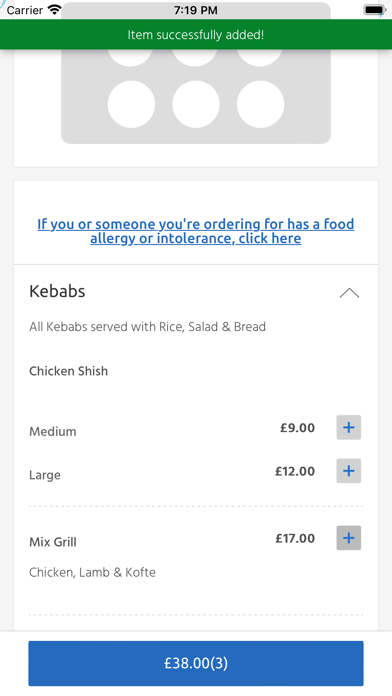Add Large Chicken Shish with plus icon
392x696 pixels.
coord(348,471)
